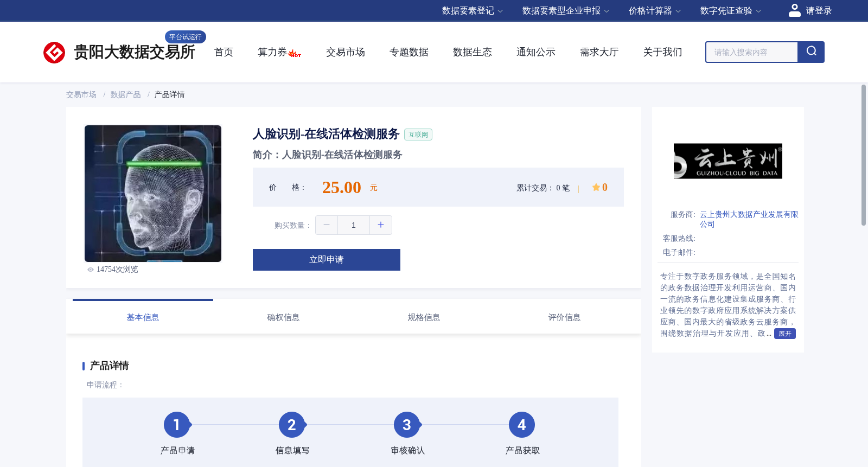The image size is (868, 467).
Task: Click 交易市场 in the breadcrumb
Action: (81, 95)
